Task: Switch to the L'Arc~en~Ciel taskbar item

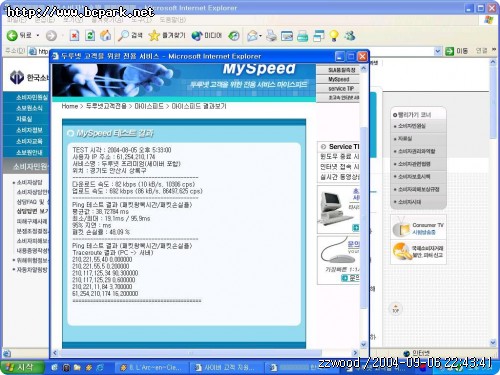Action: coord(151,367)
